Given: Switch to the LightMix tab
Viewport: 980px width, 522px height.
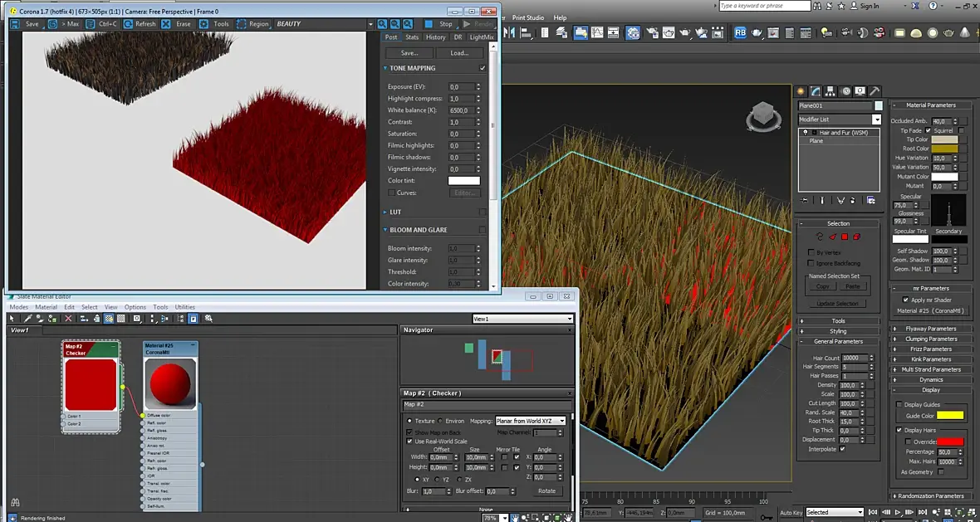Looking at the screenshot, I should coord(482,37).
